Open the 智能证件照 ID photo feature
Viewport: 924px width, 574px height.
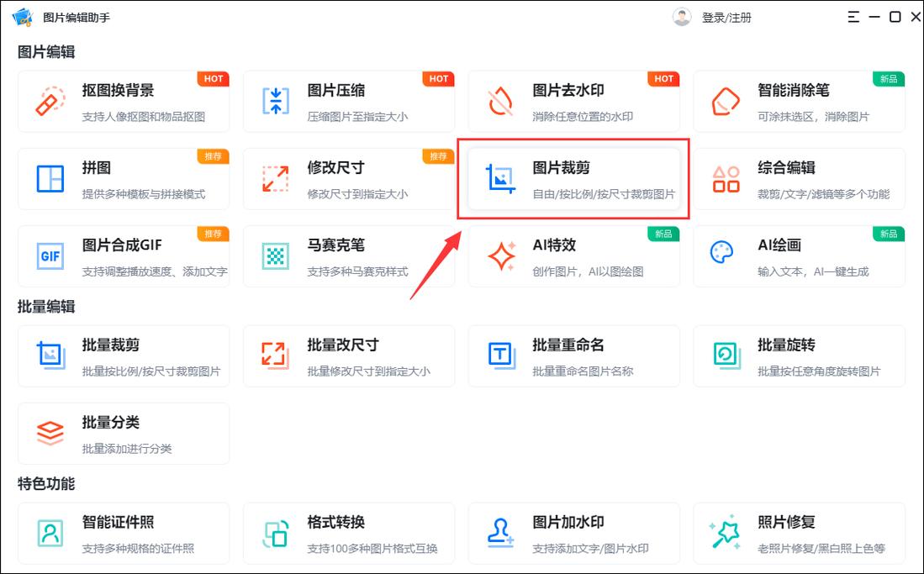[x=124, y=534]
